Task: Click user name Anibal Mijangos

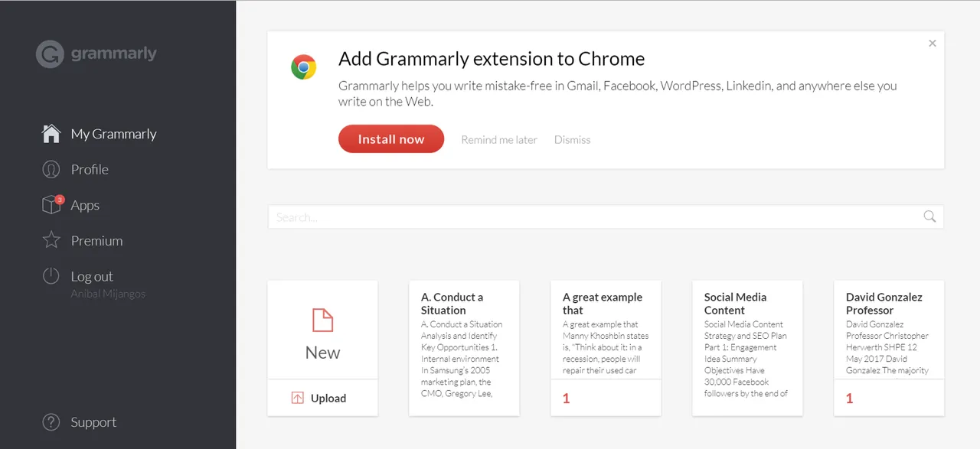Action: [x=108, y=294]
